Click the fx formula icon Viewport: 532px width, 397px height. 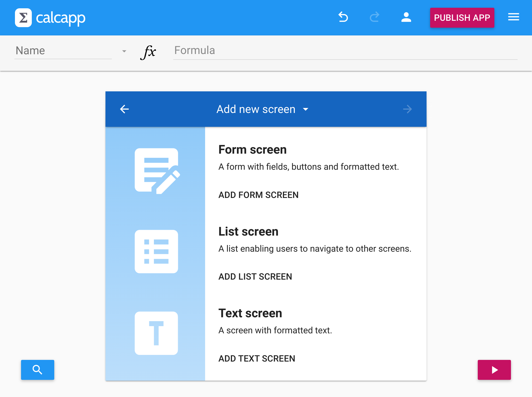coord(148,52)
